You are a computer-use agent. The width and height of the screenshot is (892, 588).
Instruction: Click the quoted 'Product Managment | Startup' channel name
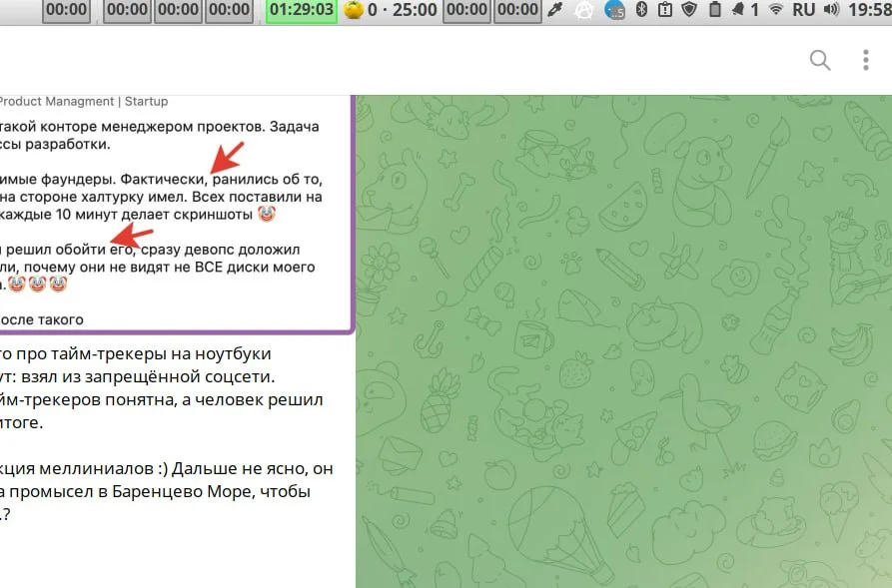coord(83,101)
